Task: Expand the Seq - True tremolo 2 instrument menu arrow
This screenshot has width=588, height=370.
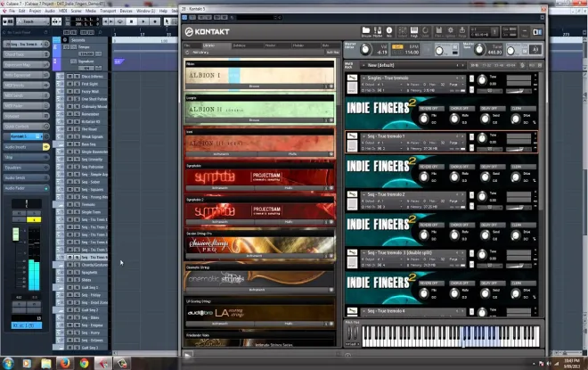Action: (363, 194)
